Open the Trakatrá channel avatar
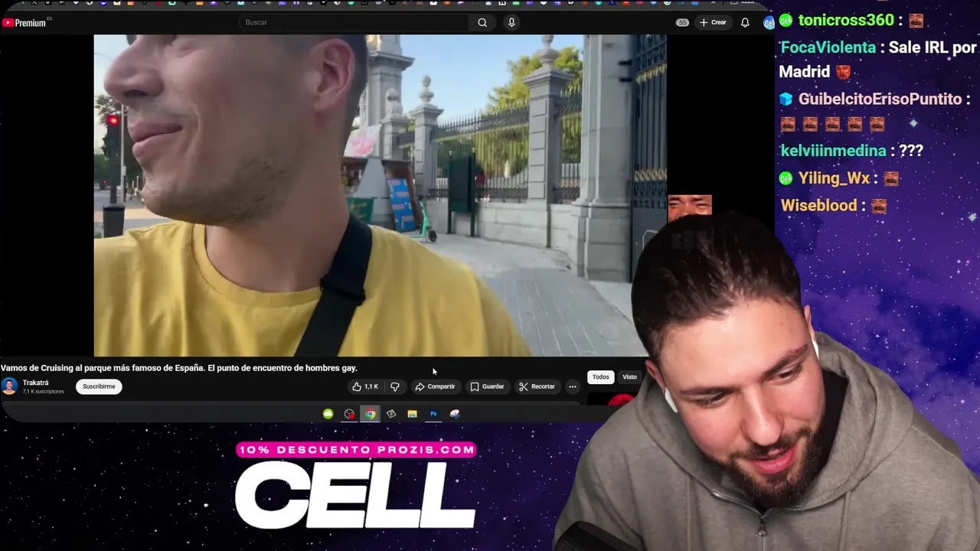980x551 pixels. (x=9, y=386)
